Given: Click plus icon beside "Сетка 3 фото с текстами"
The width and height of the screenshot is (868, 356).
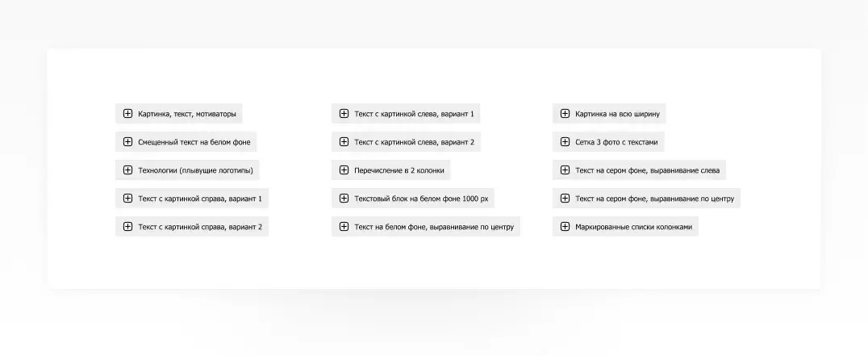Looking at the screenshot, I should 565,142.
